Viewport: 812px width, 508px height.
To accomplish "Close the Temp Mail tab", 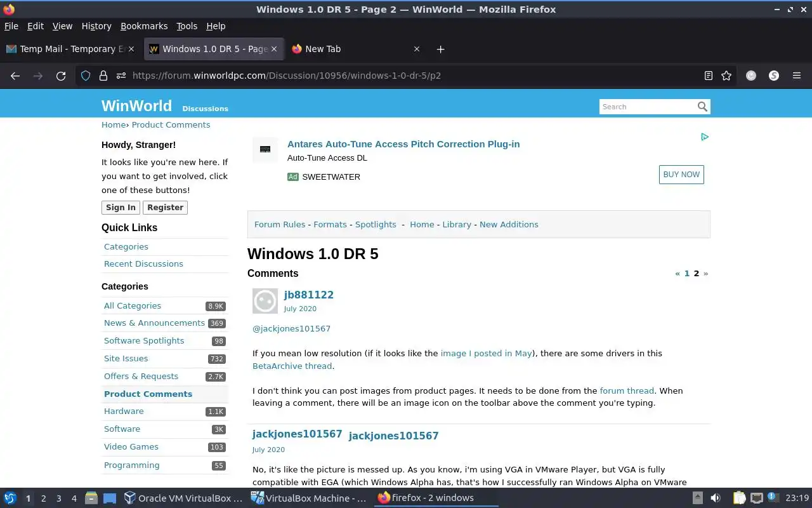I will [132, 49].
